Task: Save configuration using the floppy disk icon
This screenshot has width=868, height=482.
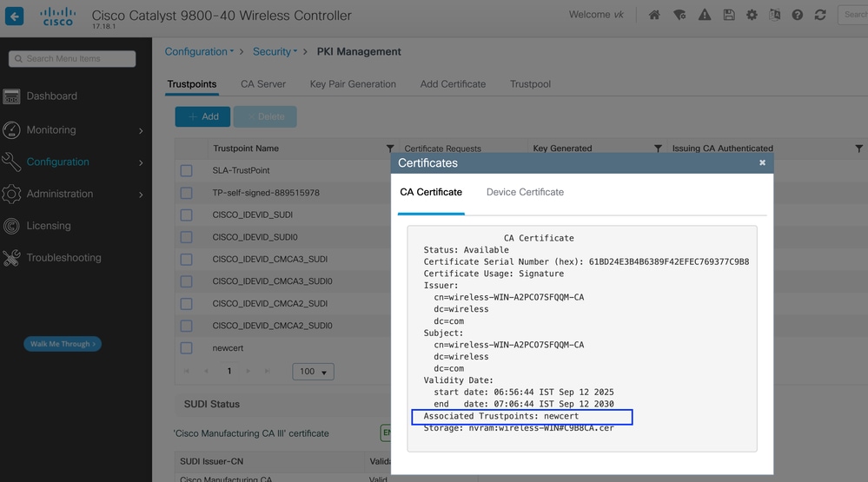Action: click(x=729, y=15)
